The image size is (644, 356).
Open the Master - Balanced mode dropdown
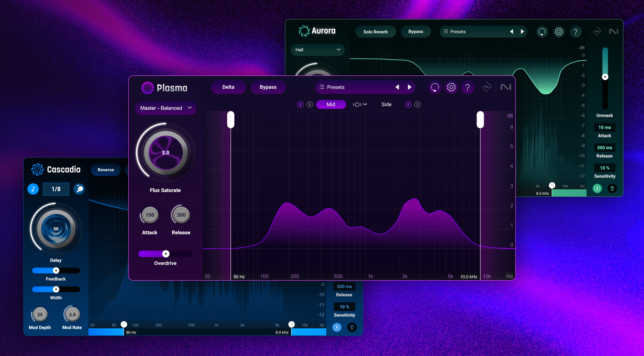coord(165,108)
